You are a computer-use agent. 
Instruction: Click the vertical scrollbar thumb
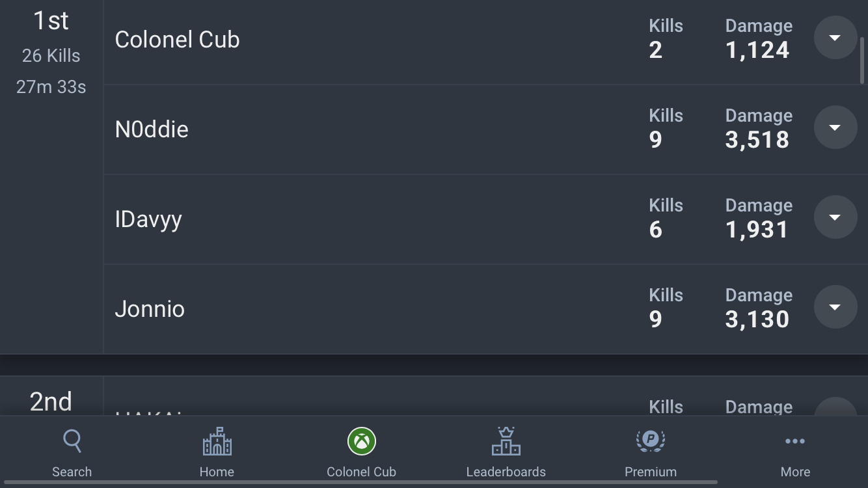pos(863,60)
